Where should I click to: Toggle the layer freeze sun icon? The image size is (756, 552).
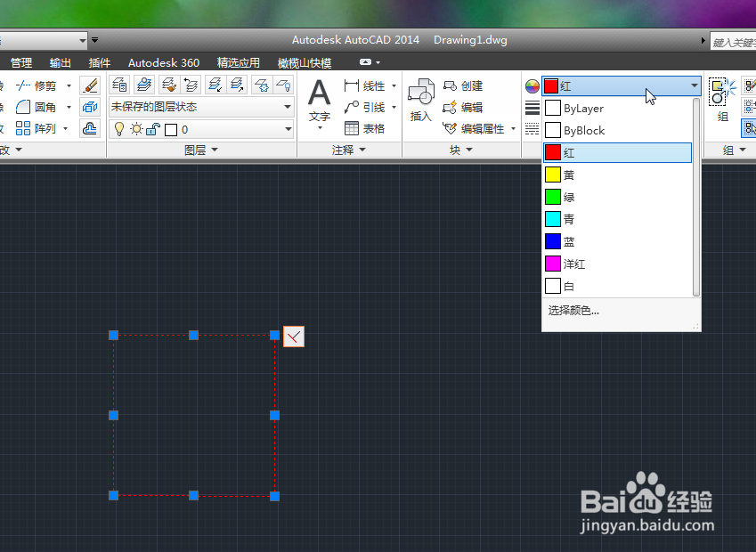coord(137,129)
